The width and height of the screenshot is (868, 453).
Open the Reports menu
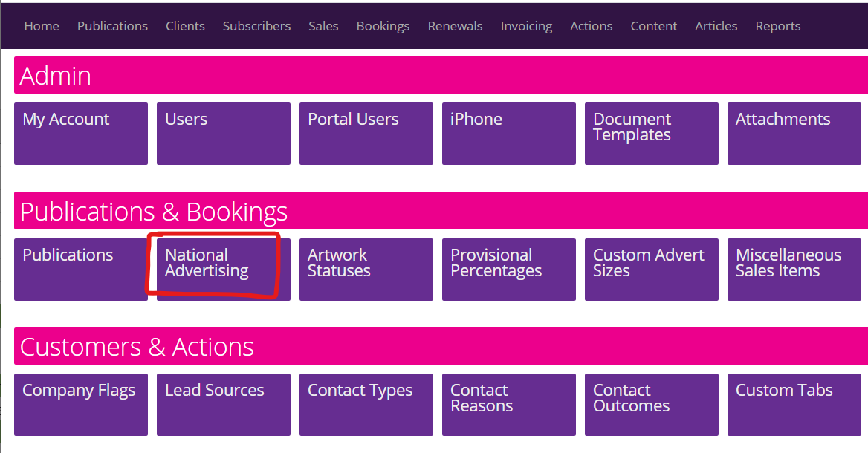[777, 26]
